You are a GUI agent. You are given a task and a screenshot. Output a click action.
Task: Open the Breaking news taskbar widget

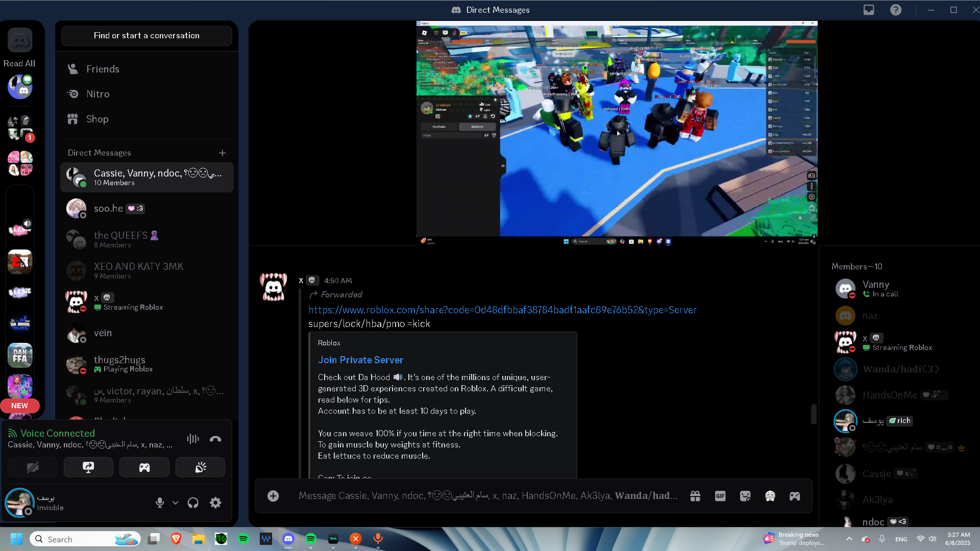point(794,539)
